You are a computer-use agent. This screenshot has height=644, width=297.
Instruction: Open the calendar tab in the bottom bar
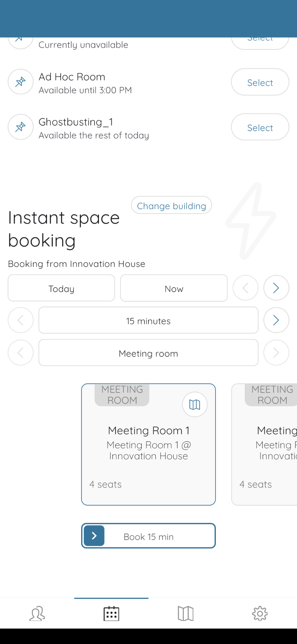click(x=111, y=613)
